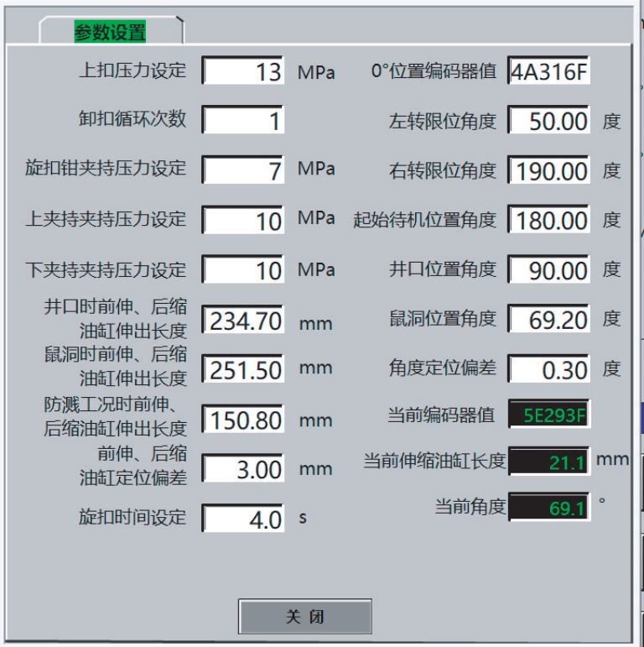
Task: Edit the 上夹持夹持压力设定 value field
Action: 243,220
